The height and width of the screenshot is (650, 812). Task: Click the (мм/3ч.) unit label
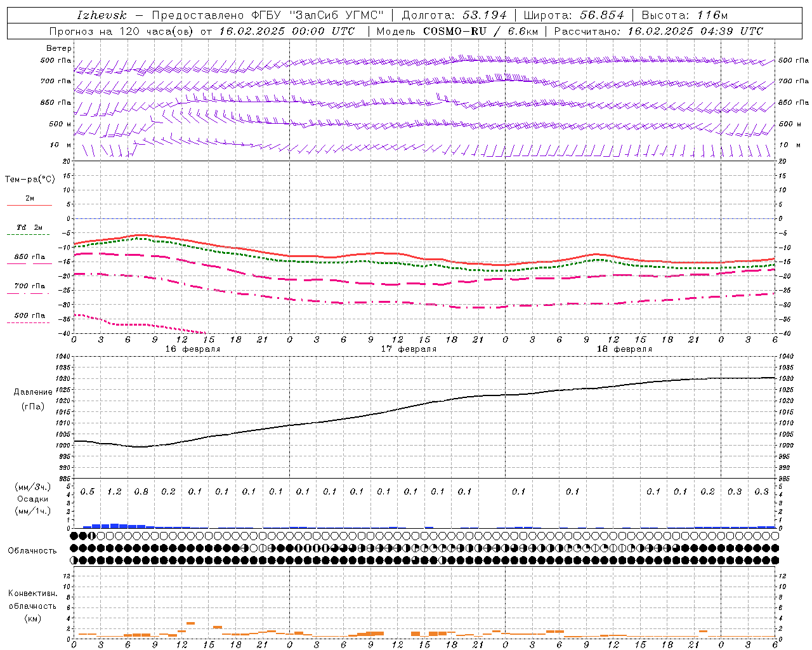click(x=33, y=487)
